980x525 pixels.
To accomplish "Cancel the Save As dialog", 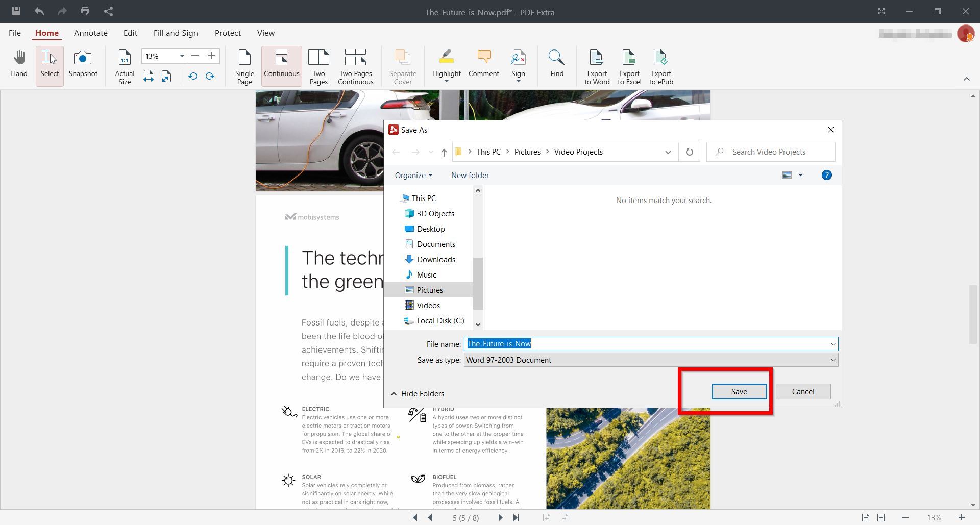I will [802, 392].
